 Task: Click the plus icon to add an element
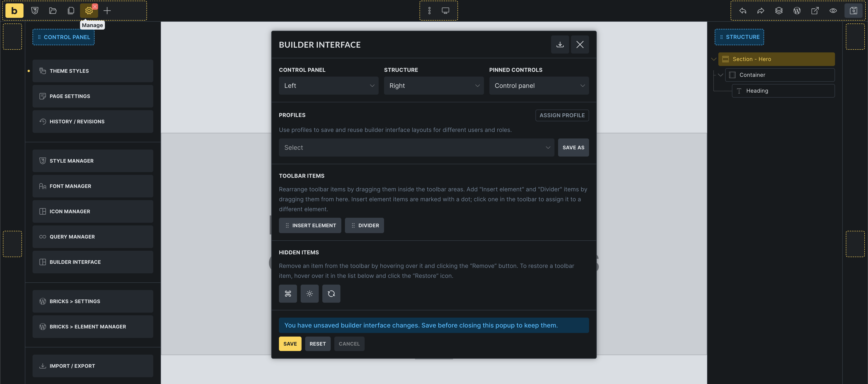(107, 11)
